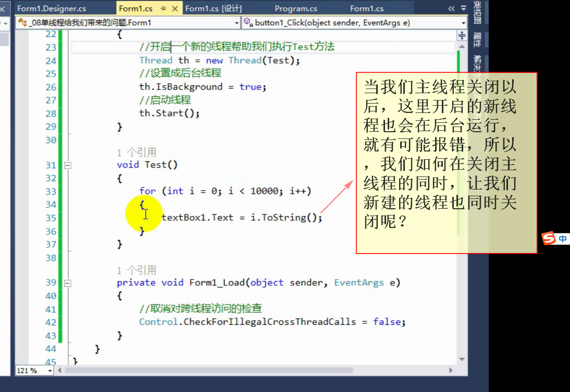This screenshot has width=570, height=392.
Task: Click the 'th.Start();' code line
Action: [169, 113]
